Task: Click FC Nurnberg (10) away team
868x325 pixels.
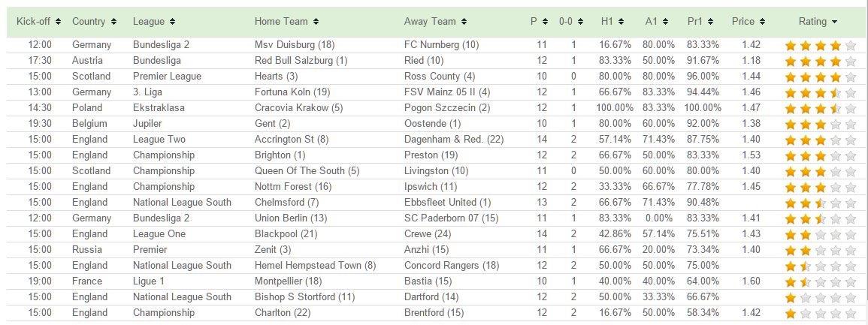Action: 442,45
